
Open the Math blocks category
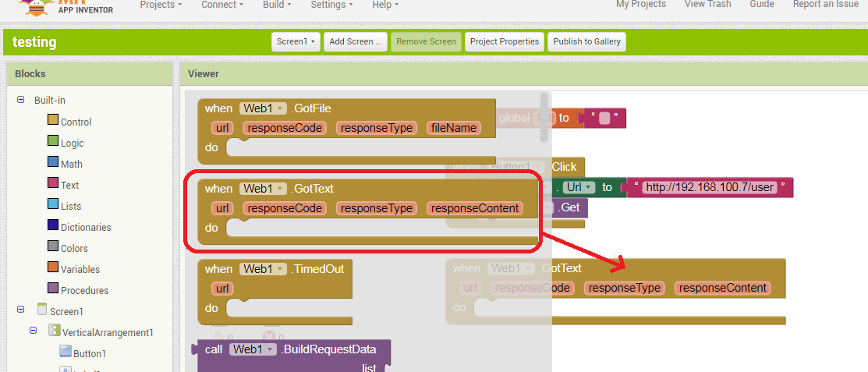[x=71, y=164]
